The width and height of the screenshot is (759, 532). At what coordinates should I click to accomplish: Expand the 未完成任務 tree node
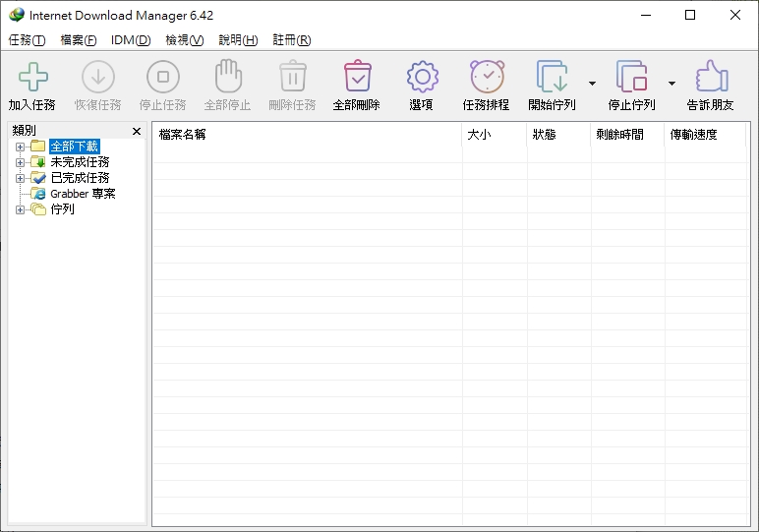coord(20,162)
